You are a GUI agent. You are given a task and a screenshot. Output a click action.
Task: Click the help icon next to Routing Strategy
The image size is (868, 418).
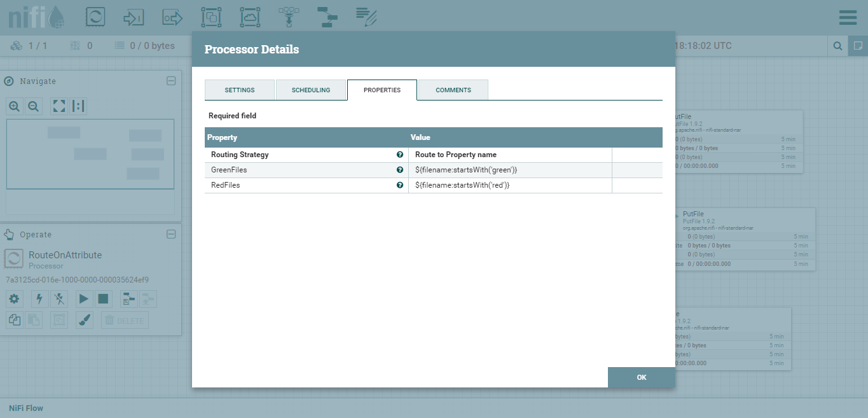point(400,155)
